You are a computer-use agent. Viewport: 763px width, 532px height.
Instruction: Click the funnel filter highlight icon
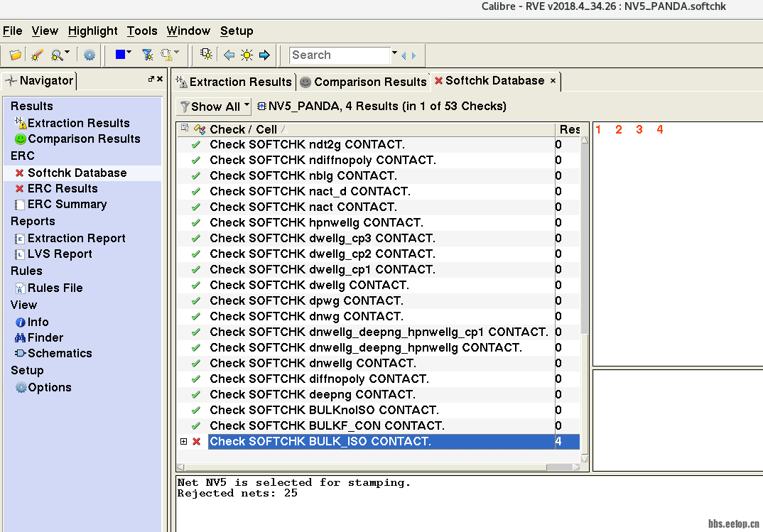147,55
